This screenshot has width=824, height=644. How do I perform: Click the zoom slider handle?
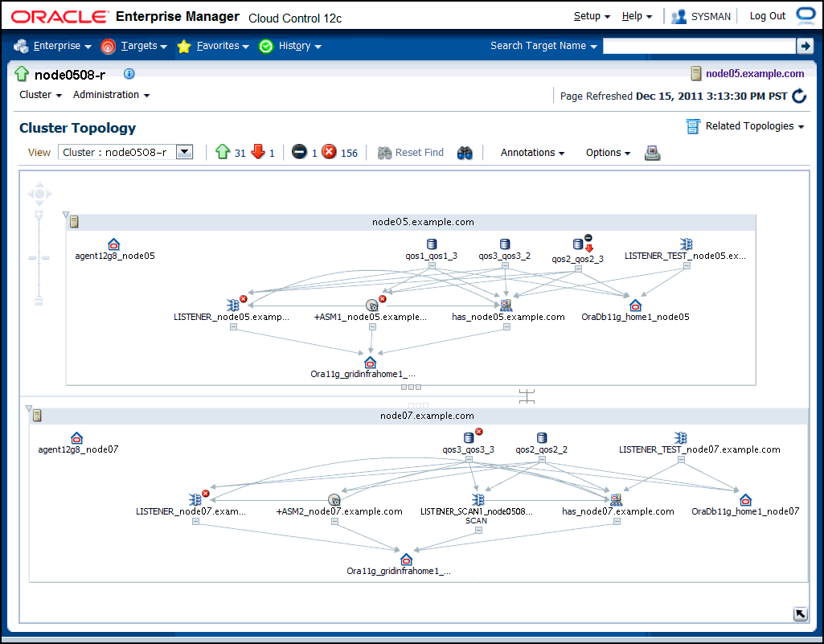pyautogui.click(x=39, y=257)
